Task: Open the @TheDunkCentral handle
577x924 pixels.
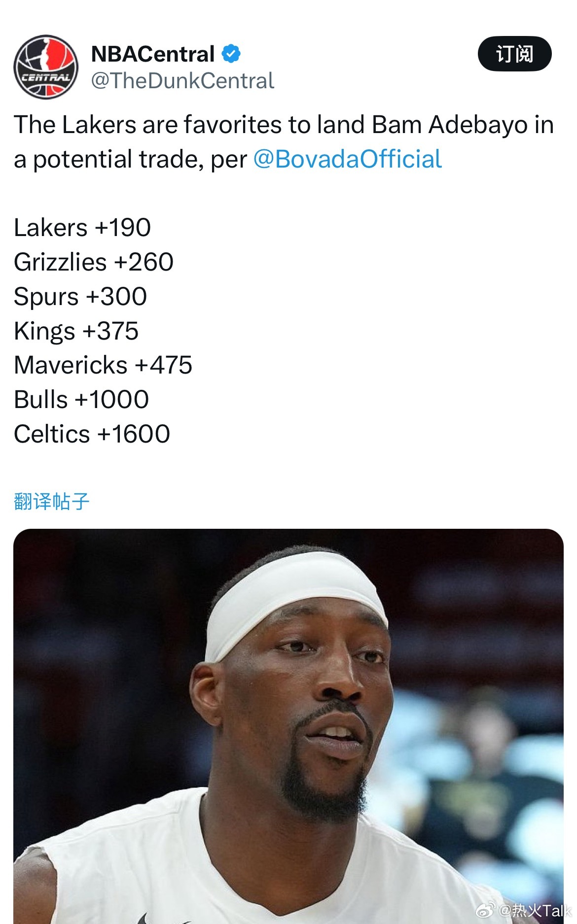Action: (x=182, y=81)
